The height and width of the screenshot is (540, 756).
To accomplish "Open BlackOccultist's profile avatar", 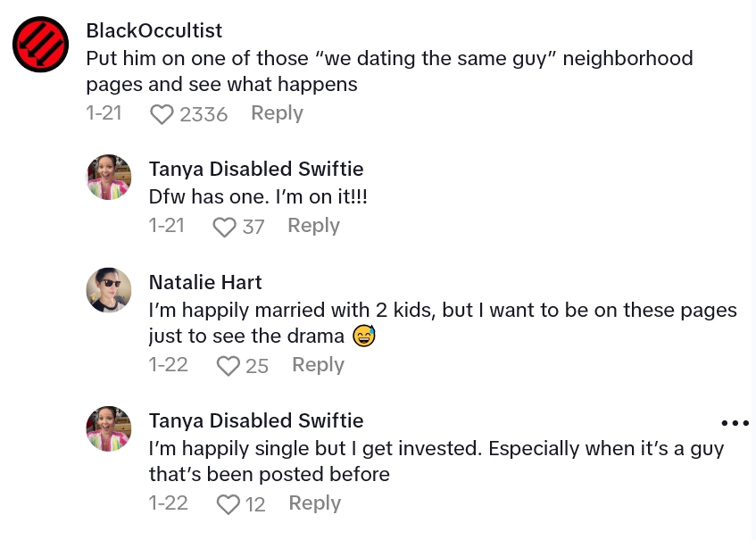I will 42,45.
